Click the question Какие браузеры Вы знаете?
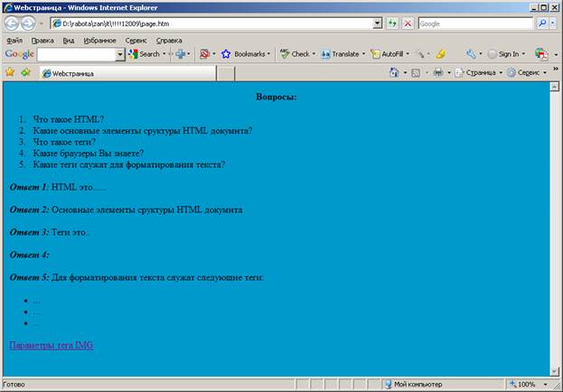563x392 pixels. coord(89,154)
